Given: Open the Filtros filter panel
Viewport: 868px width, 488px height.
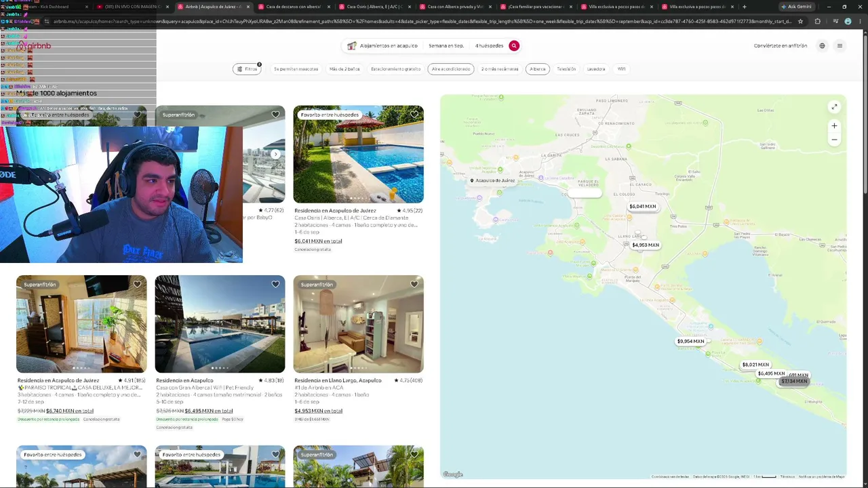Looking at the screenshot, I should [248, 69].
